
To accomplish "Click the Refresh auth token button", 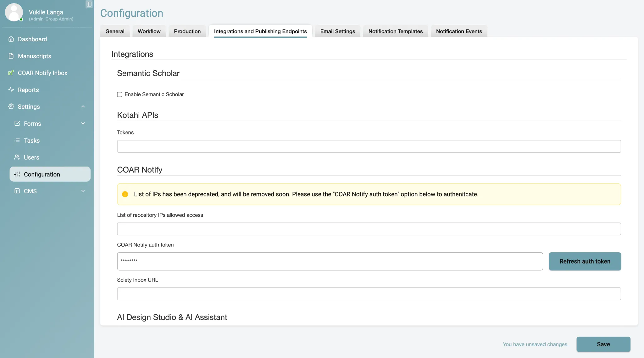I will [x=585, y=261].
